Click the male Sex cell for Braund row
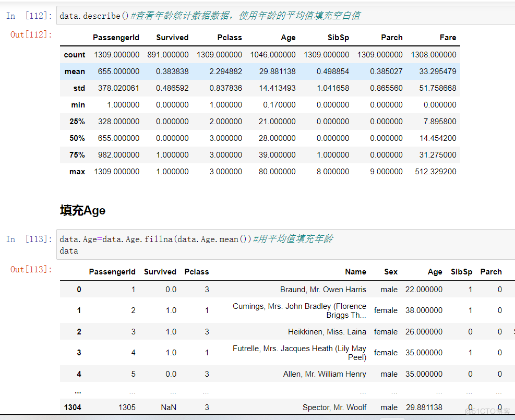 click(389, 289)
